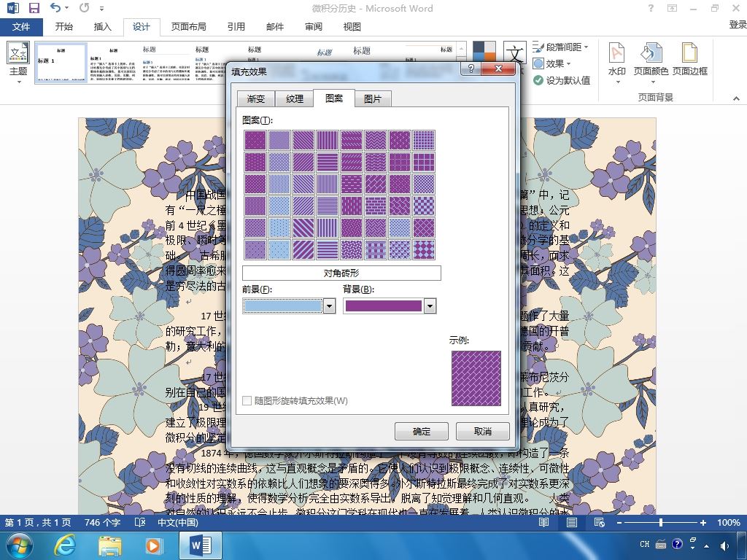Viewport: 747px width, 560px height.
Task: Click the 100% zoom level button
Action: click(729, 522)
